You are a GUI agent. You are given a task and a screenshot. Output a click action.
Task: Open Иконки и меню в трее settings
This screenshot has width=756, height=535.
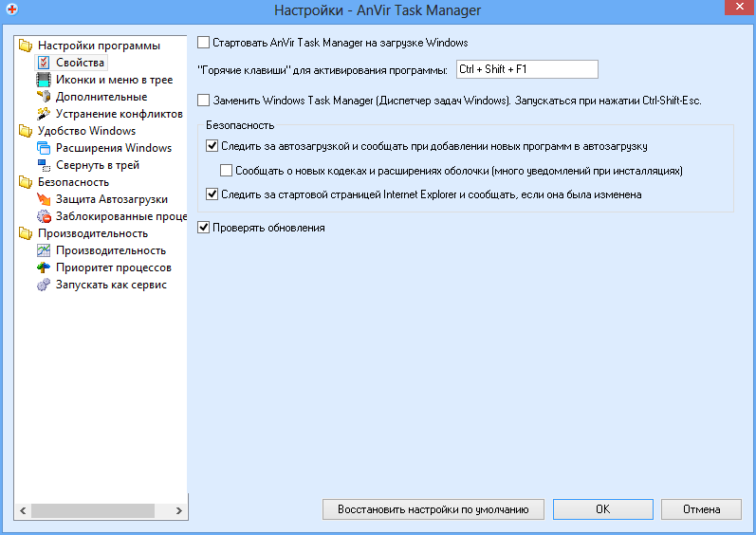point(114,80)
